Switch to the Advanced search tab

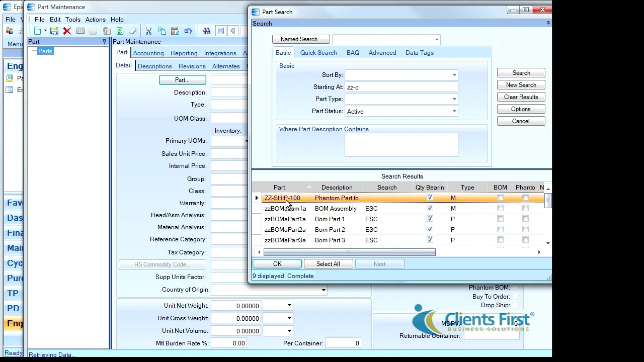point(382,53)
